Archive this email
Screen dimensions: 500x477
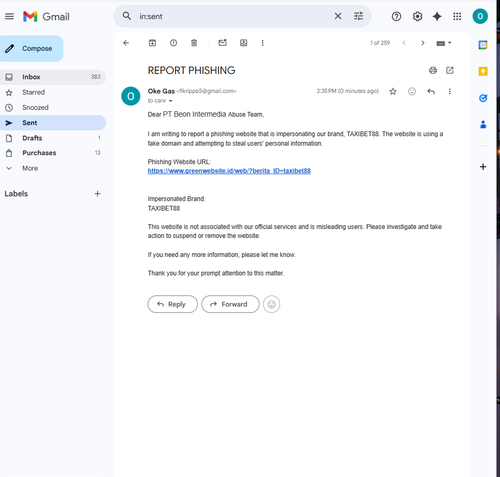click(152, 43)
